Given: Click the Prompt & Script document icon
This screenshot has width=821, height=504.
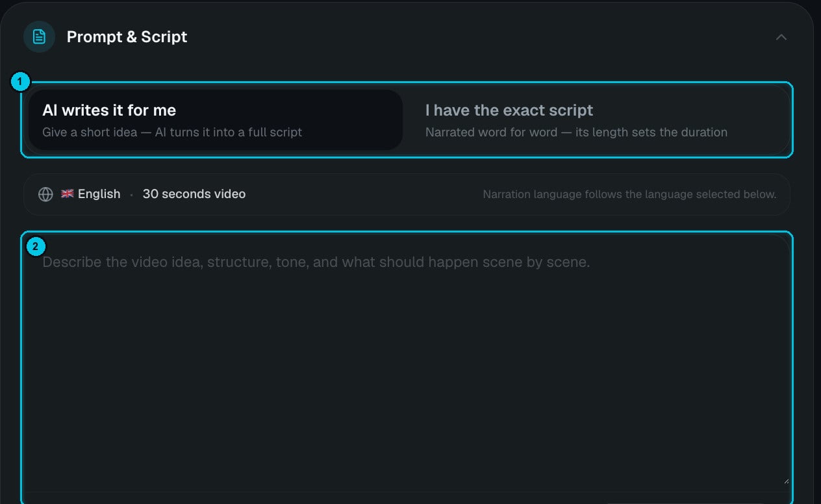Looking at the screenshot, I should click(x=39, y=37).
